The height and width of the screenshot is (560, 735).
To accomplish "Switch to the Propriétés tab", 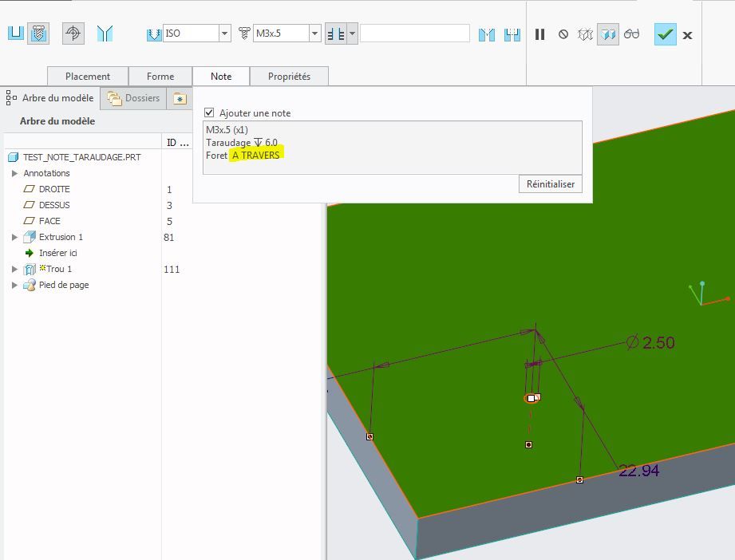I will 289,77.
